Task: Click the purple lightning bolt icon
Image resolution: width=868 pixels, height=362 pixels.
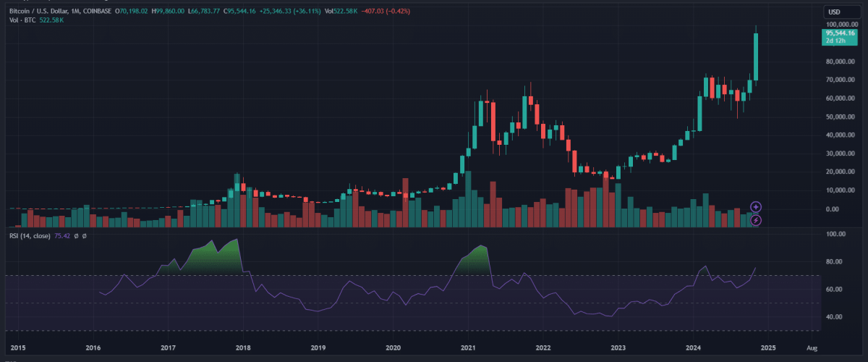Action: pos(756,220)
